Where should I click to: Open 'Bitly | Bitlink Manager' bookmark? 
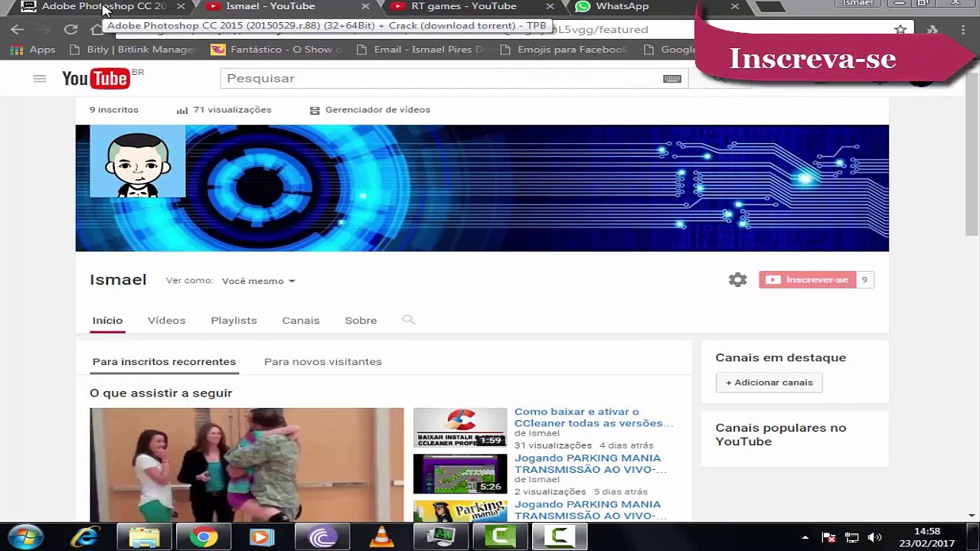(x=132, y=50)
